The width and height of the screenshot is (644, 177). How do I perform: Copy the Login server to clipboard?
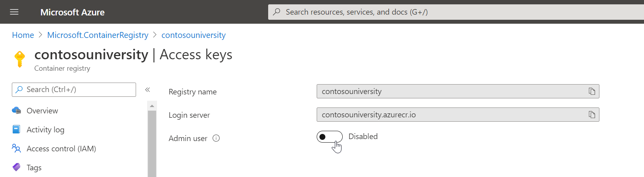592,115
